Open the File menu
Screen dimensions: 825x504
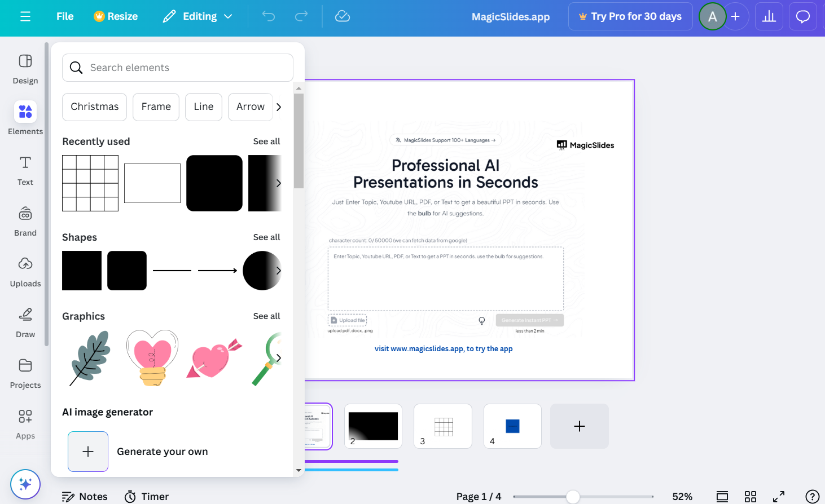pos(65,16)
